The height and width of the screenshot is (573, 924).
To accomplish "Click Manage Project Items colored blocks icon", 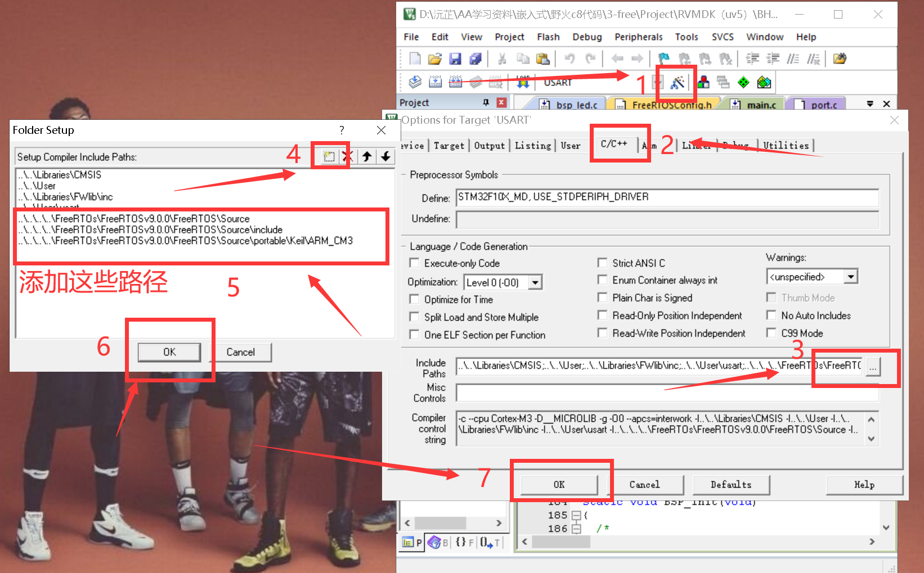I will [x=703, y=82].
